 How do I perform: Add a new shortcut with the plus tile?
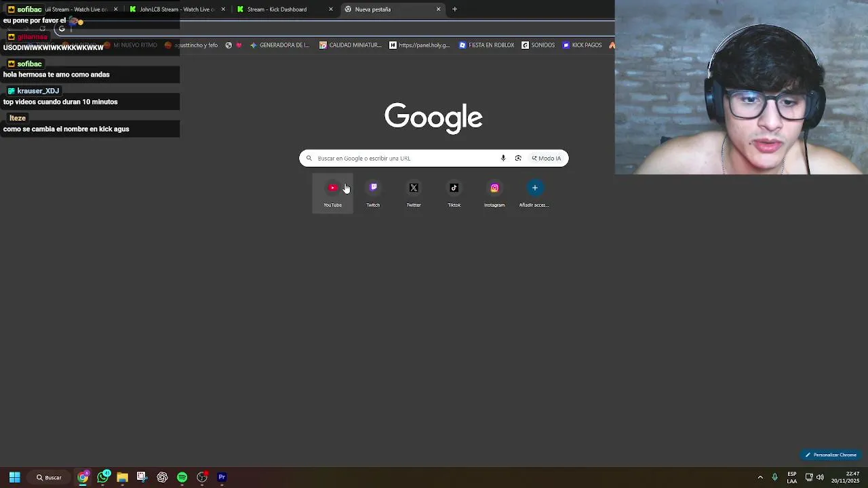(534, 193)
